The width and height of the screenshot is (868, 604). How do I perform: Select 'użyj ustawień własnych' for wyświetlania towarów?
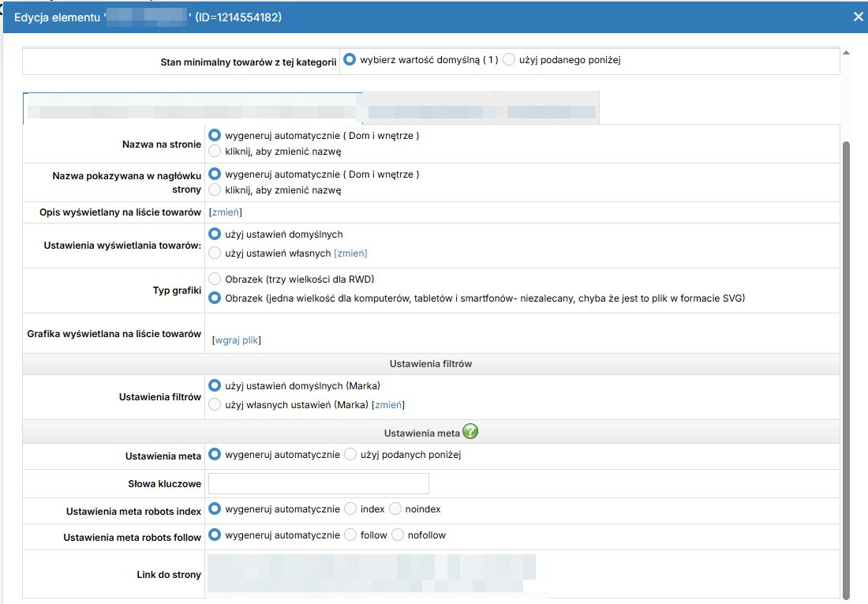click(x=214, y=253)
